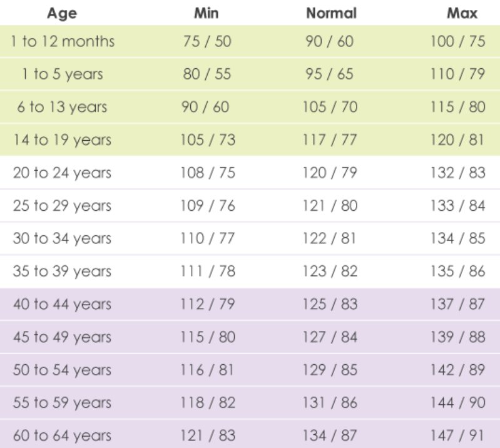
Task: Select Max value 139 / 88
Action: point(457,337)
